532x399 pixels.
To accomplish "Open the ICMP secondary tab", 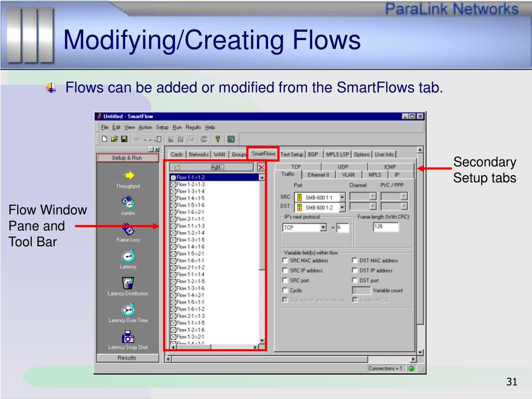I will (x=390, y=167).
